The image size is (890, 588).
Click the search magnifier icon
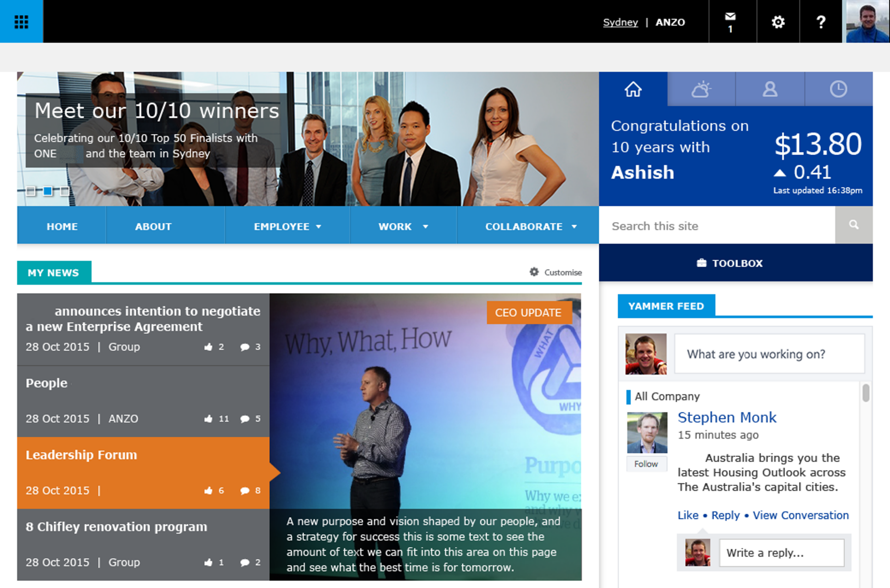click(x=853, y=225)
